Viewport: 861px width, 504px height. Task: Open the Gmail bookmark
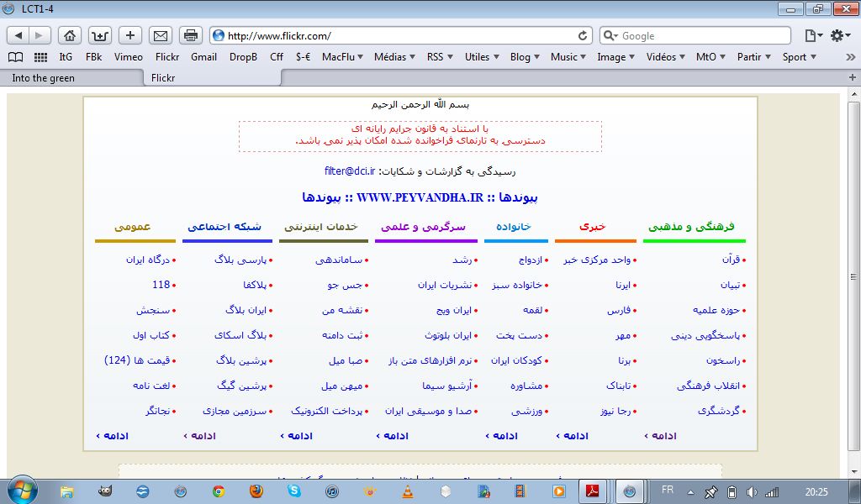(203, 57)
